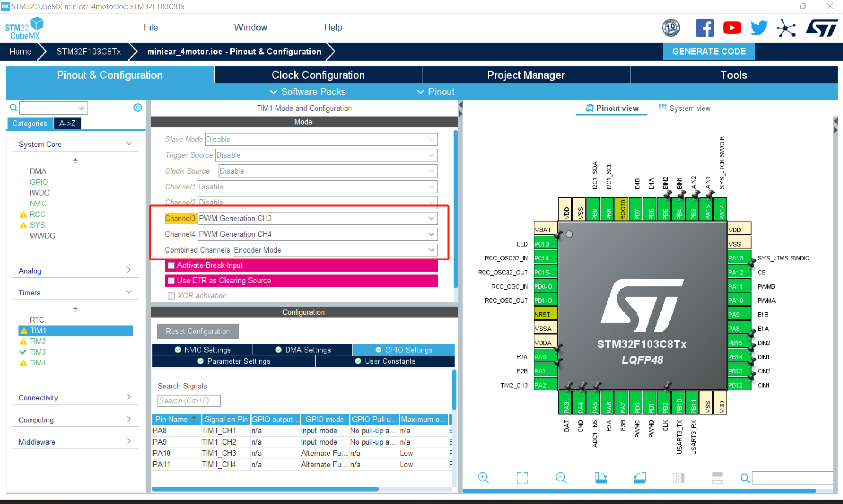Open the Twitter bird icon
This screenshot has height=504, width=843.
tap(759, 28)
